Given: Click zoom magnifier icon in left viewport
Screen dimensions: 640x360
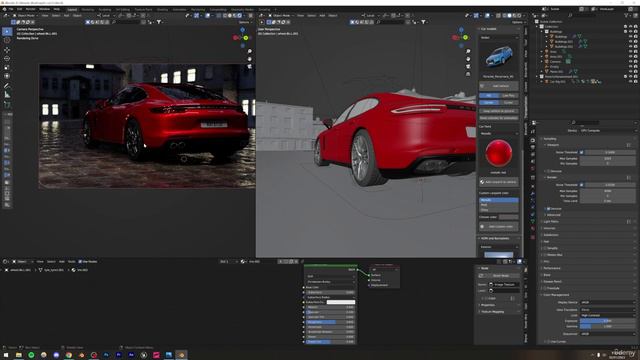Looking at the screenshot, I should 250,51.
